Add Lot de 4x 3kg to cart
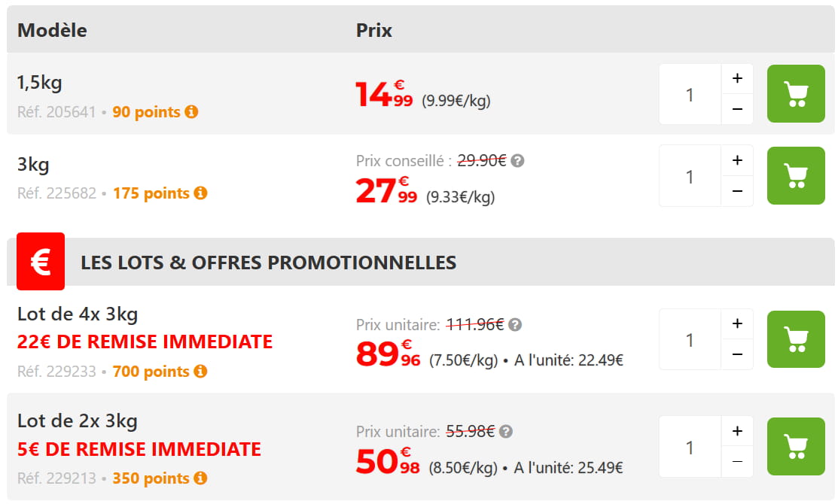This screenshot has height=504, width=838. pyautogui.click(x=795, y=339)
